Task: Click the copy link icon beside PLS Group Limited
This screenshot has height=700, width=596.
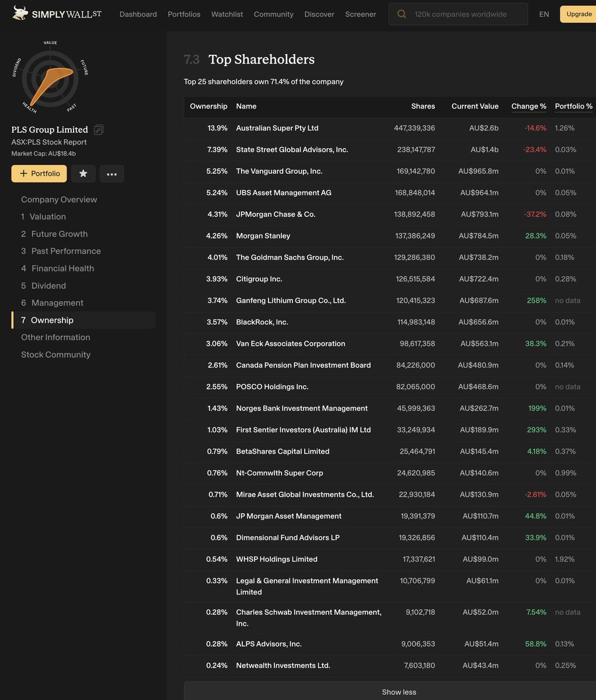Action: (99, 129)
